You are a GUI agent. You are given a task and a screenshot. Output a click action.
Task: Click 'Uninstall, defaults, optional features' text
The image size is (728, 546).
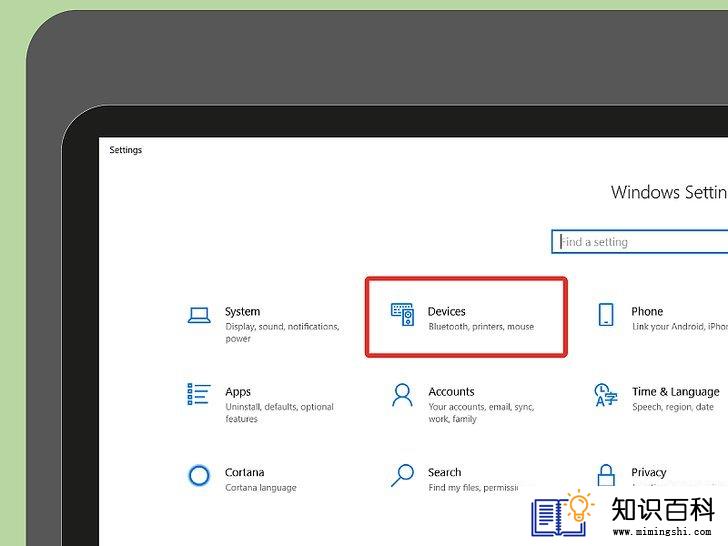pyautogui.click(x=280, y=413)
